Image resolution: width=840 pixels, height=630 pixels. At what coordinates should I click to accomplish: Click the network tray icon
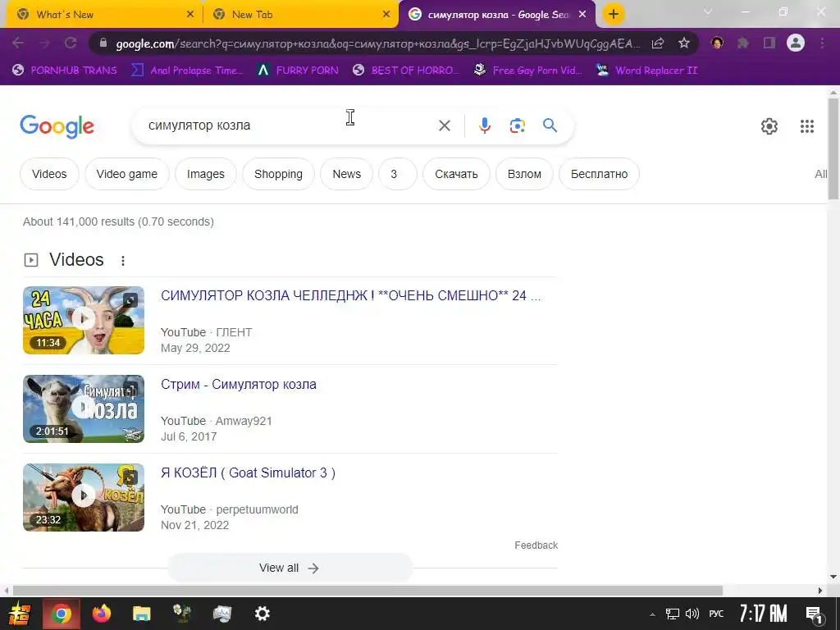click(x=672, y=614)
